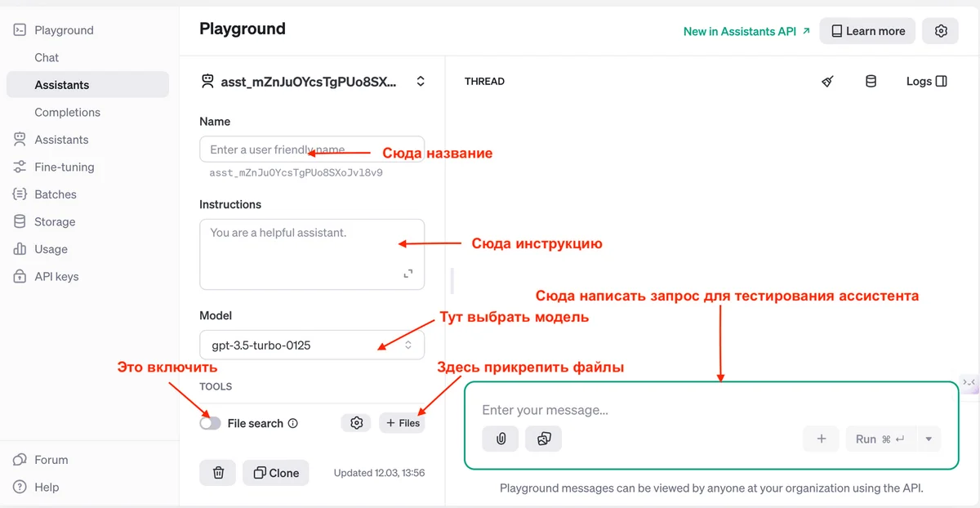Enable the File search toggle

coord(211,423)
